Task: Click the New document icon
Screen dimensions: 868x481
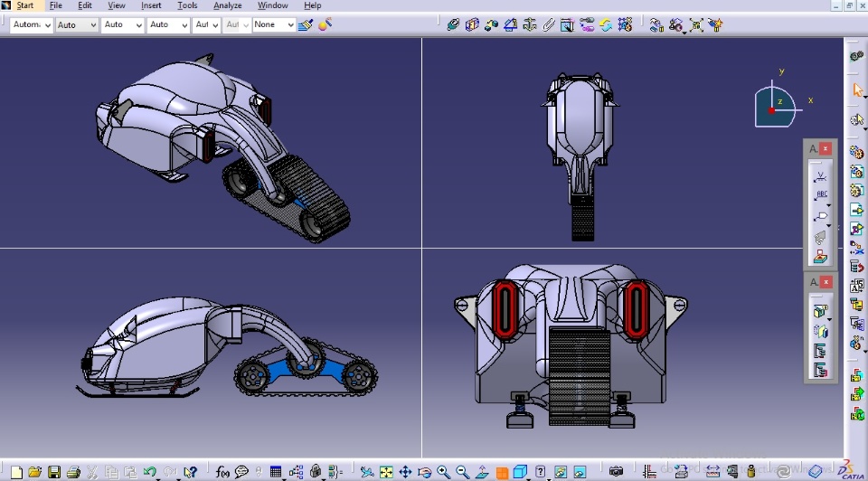Action: (16, 472)
